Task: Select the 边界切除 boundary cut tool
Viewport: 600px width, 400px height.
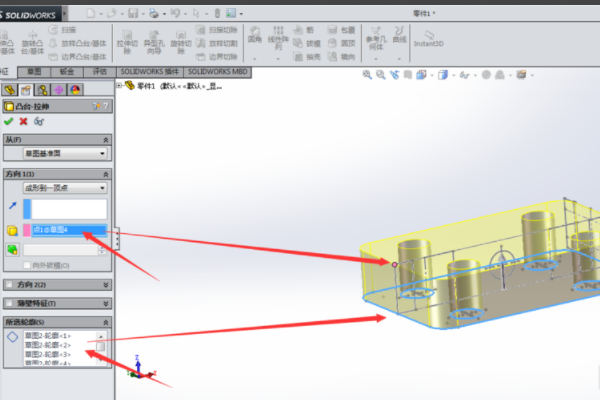Action: click(216, 57)
